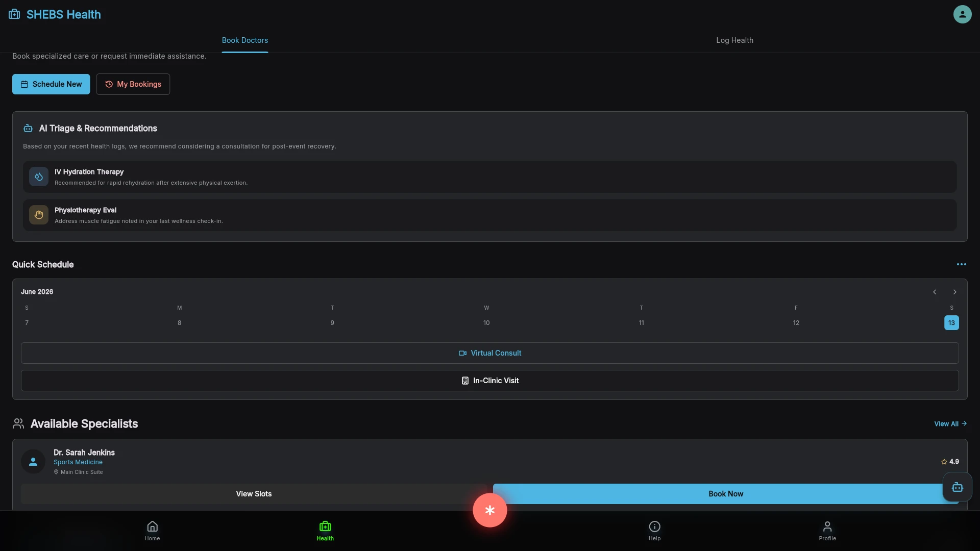
Task: Click Book Now for Dr. Sarah Jenkins
Action: click(725, 494)
